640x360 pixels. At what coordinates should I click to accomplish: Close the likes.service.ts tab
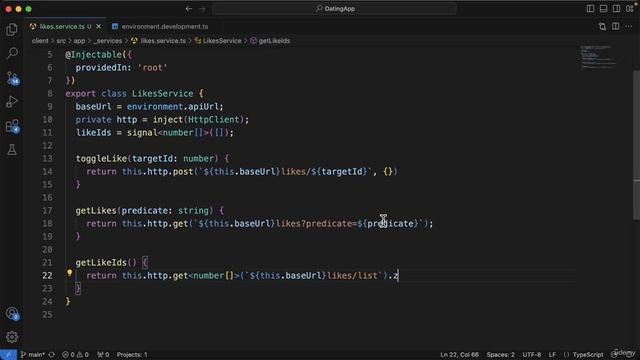coord(98,27)
